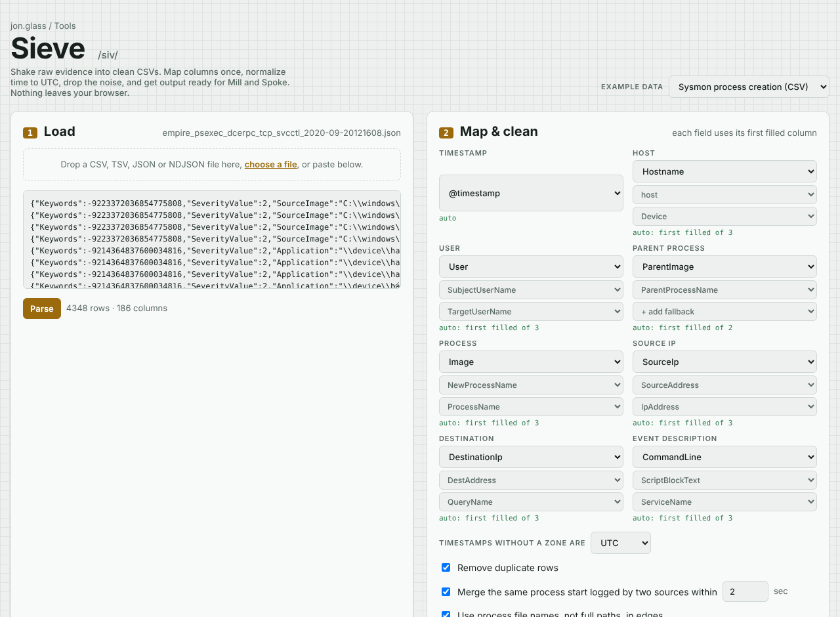Toggle the Merge same process start checkbox
This screenshot has width=840, height=617.
click(446, 592)
